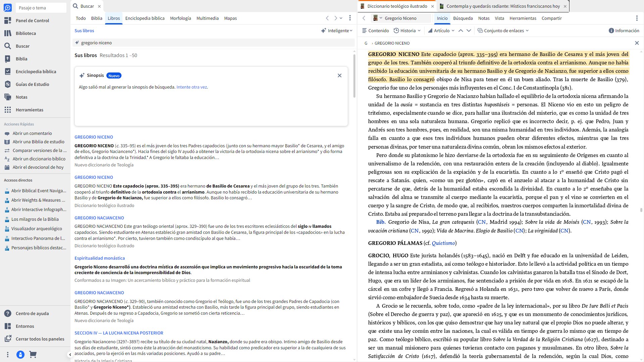Open the book cover resource dropdown
The image size is (644, 362).
coord(378,18)
